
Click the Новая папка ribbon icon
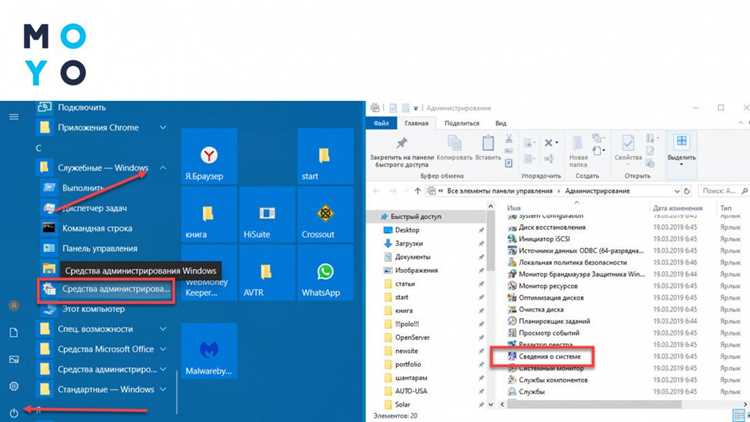pyautogui.click(x=578, y=151)
